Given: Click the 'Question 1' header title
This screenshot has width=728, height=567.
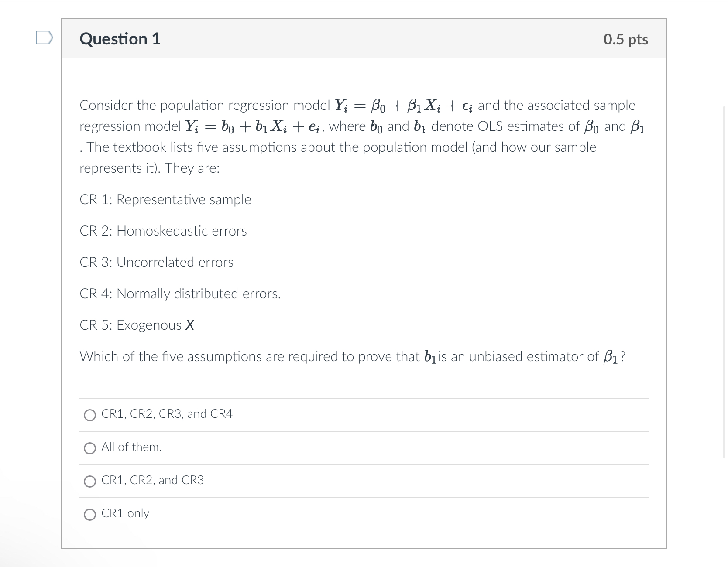Looking at the screenshot, I should coord(120,39).
